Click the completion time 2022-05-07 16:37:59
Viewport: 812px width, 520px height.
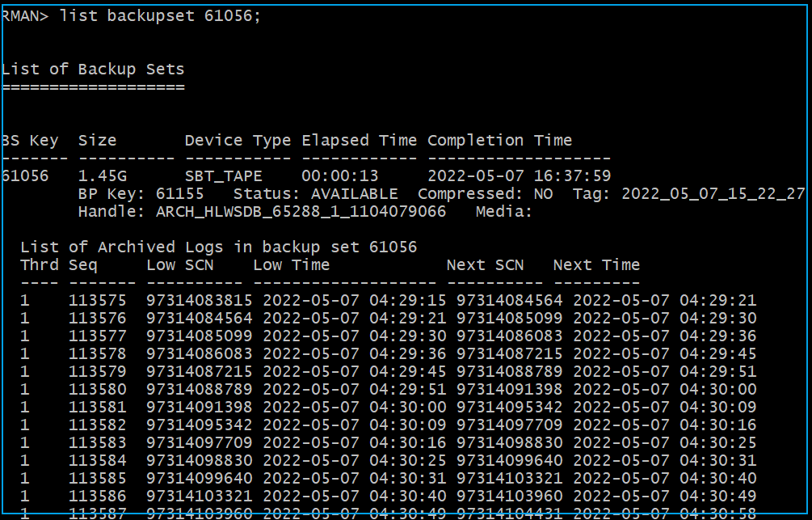519,175
